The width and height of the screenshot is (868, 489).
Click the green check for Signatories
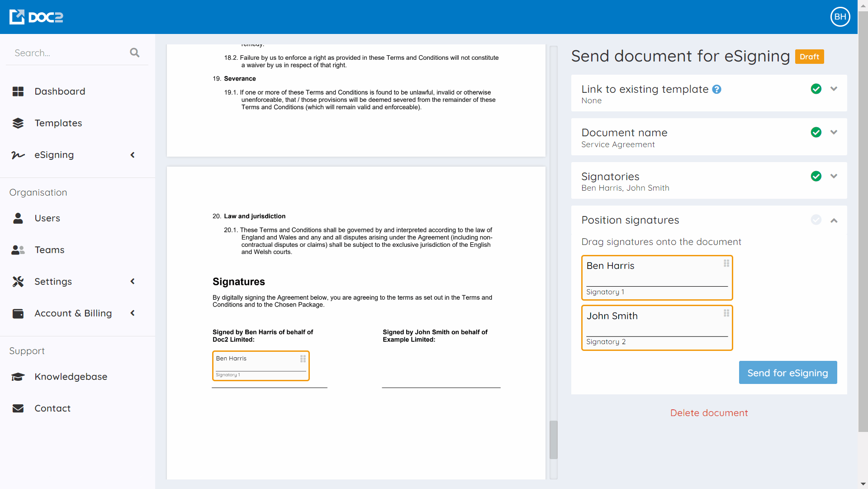[x=816, y=176]
